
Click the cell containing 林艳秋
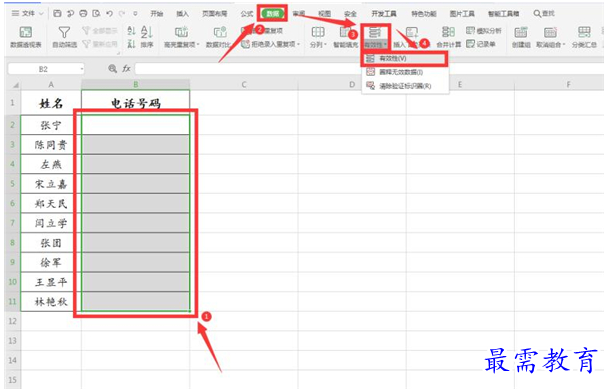(51, 302)
